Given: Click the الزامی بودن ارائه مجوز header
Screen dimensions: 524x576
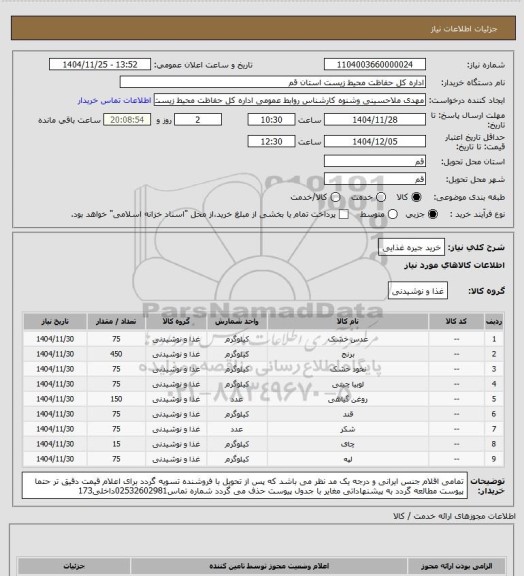Looking at the screenshot, I should 456,566.
